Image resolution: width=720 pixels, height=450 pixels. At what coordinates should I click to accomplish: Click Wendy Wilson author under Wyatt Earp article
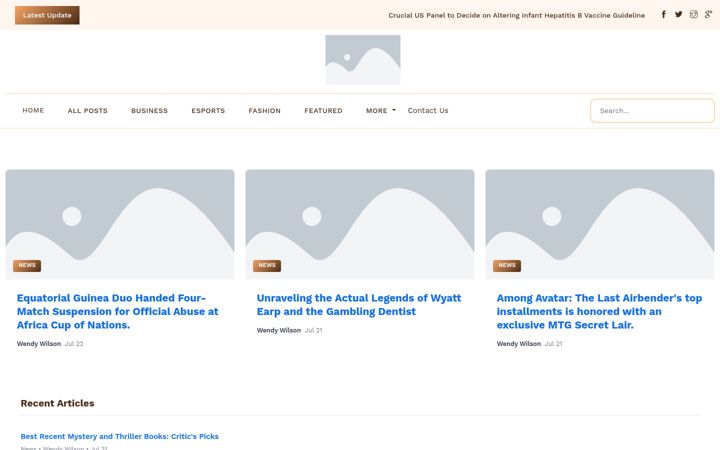tap(279, 331)
